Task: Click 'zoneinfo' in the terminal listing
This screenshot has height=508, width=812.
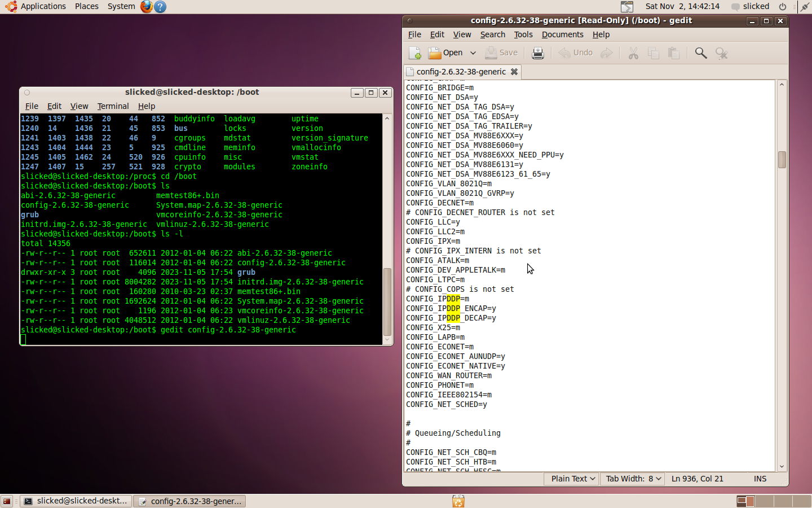Action: tap(310, 167)
